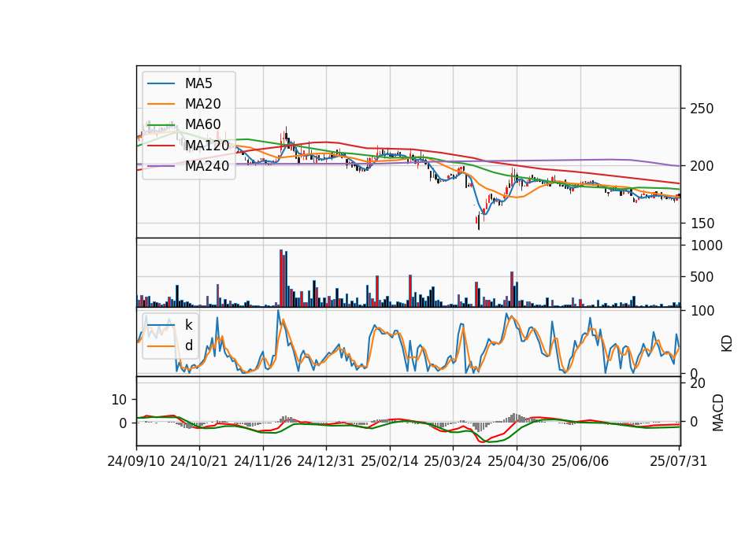
Task: Click the 250 price axis label
Action: click(702, 109)
